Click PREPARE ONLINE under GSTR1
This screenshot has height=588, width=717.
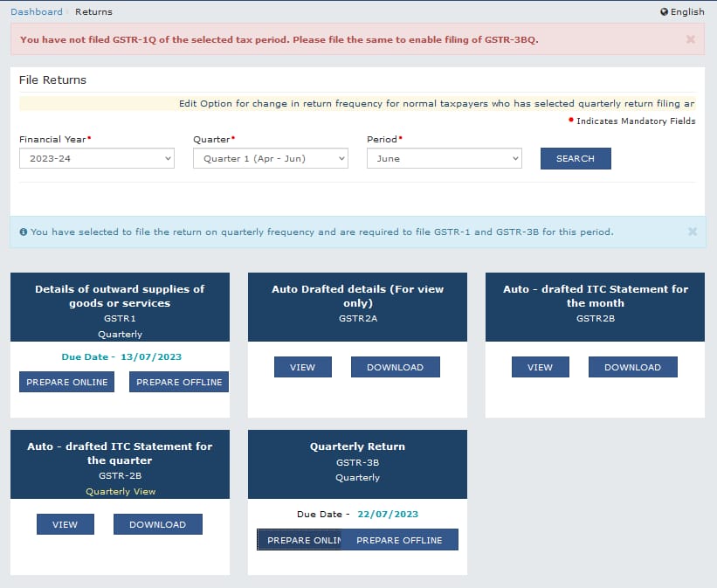[67, 382]
